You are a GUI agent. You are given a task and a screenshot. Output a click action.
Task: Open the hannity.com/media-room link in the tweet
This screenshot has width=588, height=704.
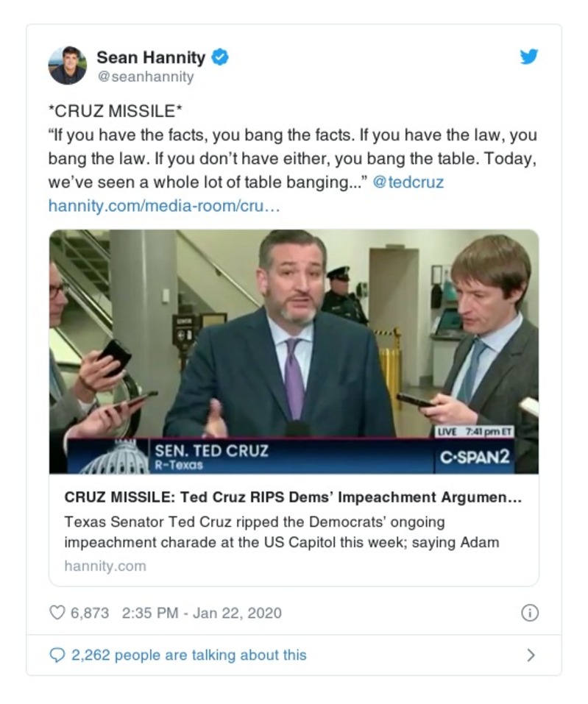click(164, 205)
